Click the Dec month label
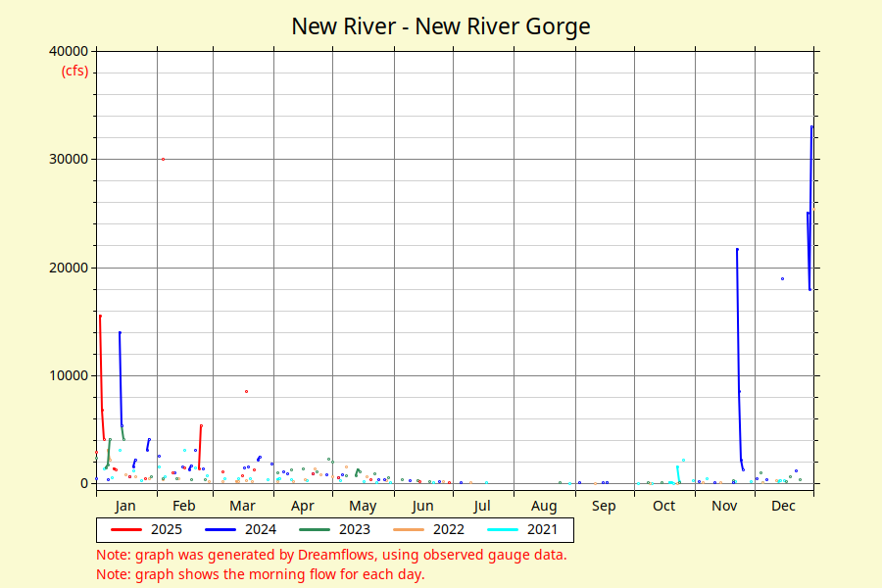Image resolution: width=882 pixels, height=588 pixels. [784, 506]
